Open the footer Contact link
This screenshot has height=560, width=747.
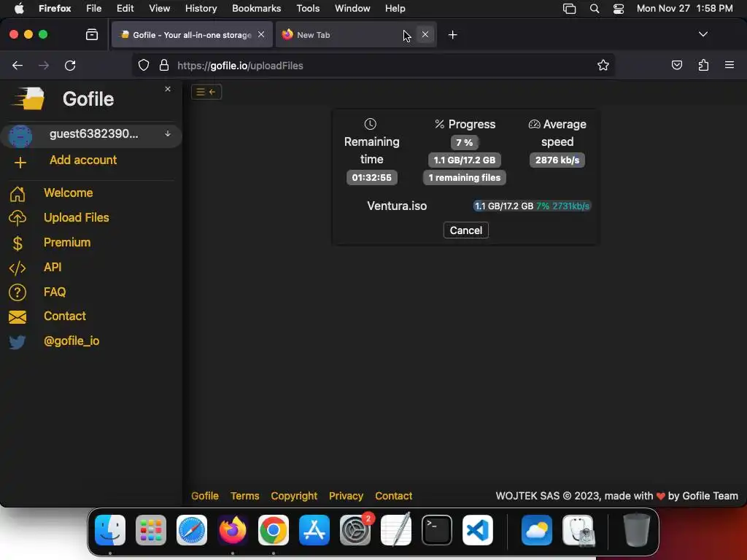(x=393, y=496)
